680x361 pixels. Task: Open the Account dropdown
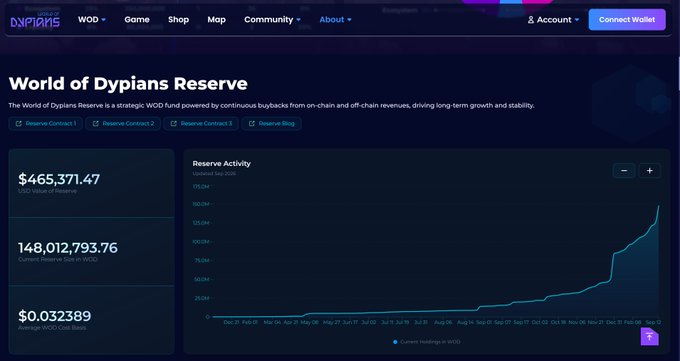coord(553,20)
